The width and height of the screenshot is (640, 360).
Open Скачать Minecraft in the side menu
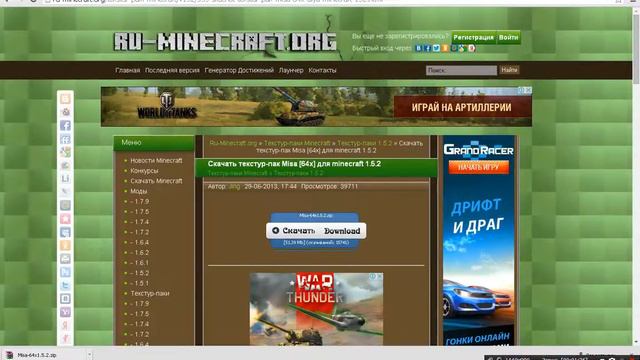pos(156,181)
